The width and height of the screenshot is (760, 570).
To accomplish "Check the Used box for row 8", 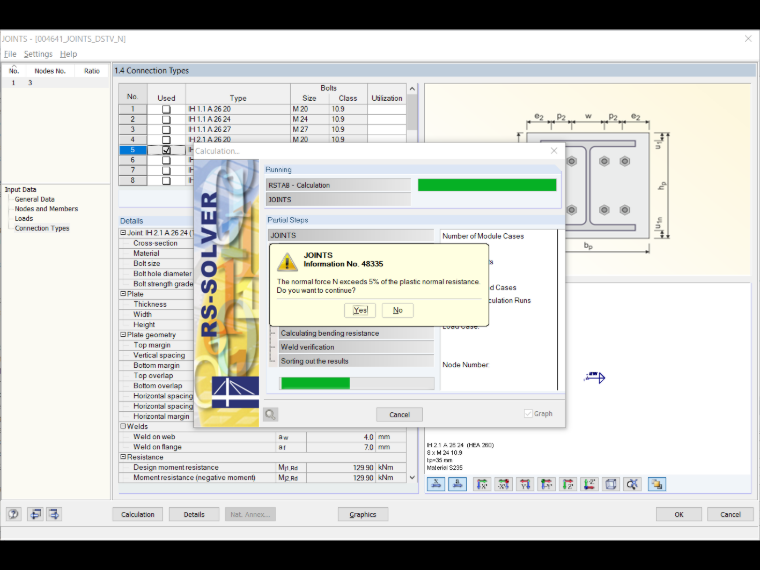I will click(166, 181).
